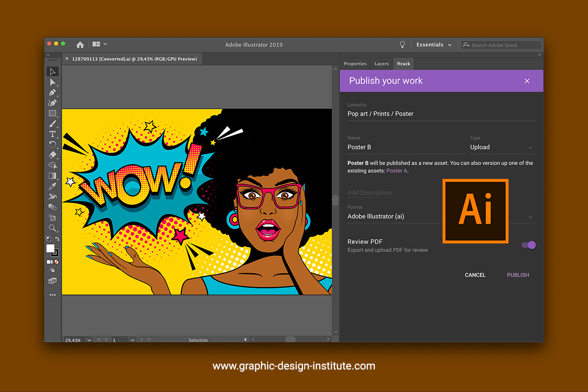Open the zoom level dropdown at 29.43%
588x392 pixels.
89,340
